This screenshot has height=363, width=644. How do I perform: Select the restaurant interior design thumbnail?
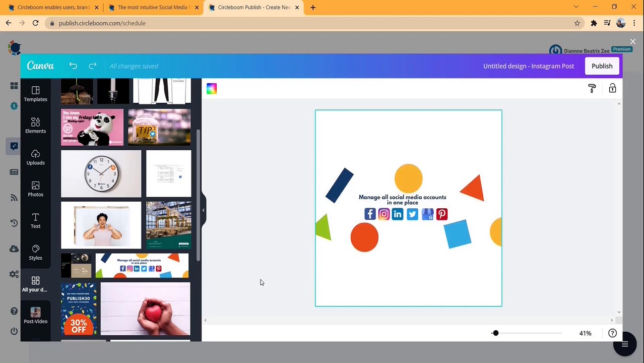[168, 225]
